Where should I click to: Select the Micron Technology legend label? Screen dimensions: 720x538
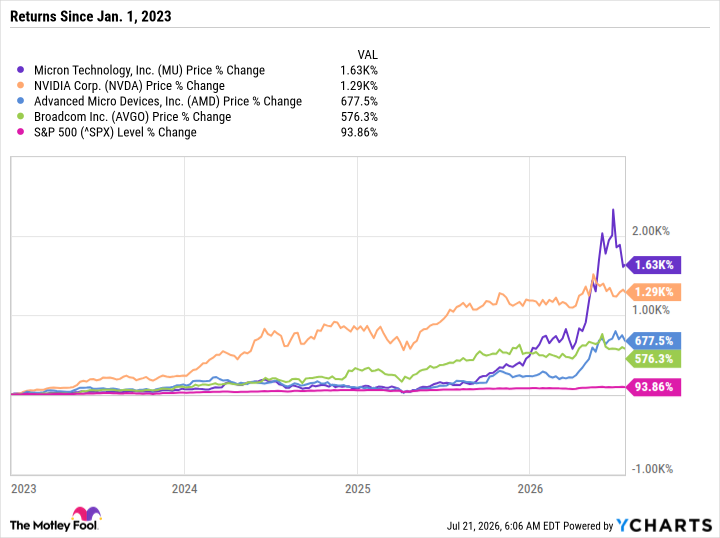point(149,70)
